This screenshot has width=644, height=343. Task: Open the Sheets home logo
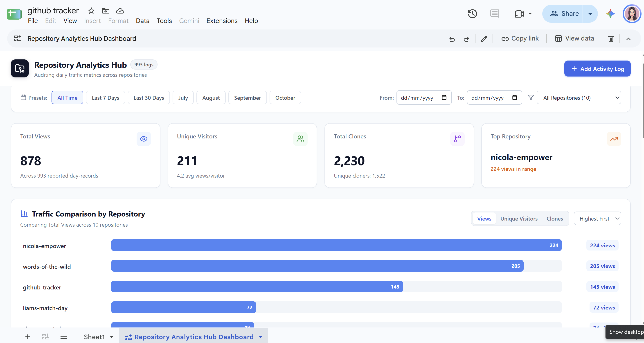pos(14,14)
